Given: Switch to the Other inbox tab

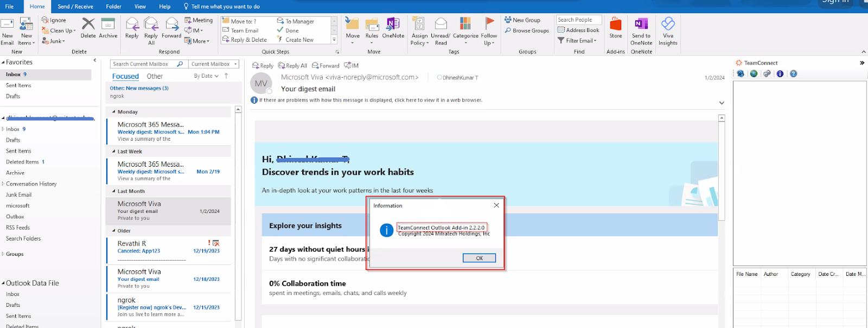Looking at the screenshot, I should click(155, 77).
